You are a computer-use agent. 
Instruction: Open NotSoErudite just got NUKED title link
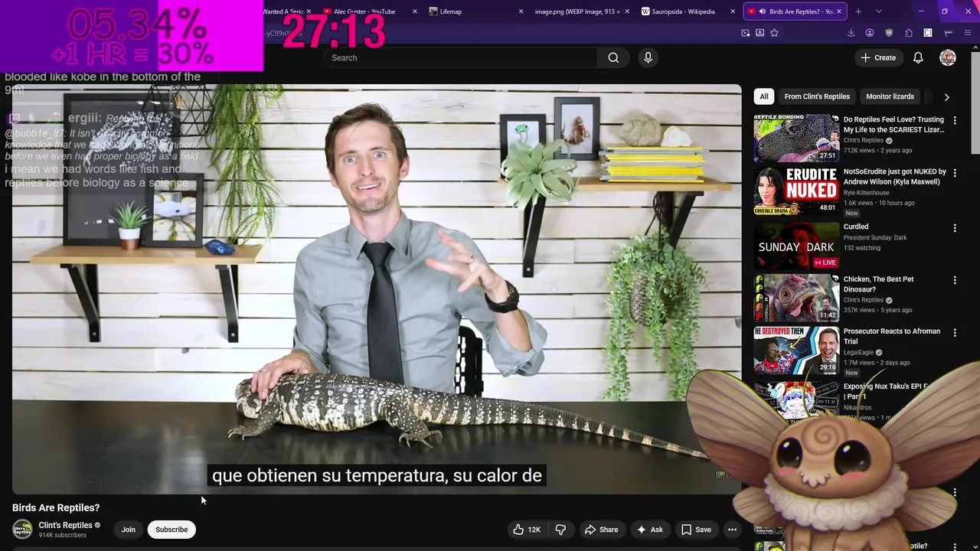point(895,177)
